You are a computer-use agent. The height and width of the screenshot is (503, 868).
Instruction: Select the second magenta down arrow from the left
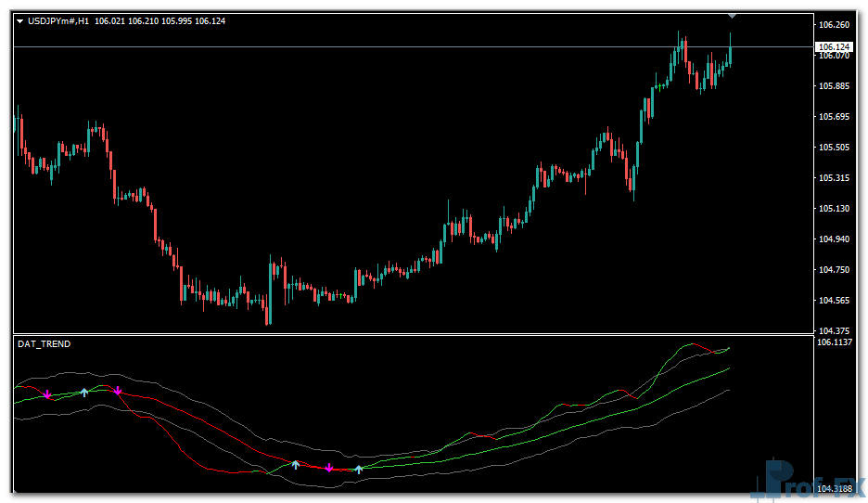click(118, 392)
